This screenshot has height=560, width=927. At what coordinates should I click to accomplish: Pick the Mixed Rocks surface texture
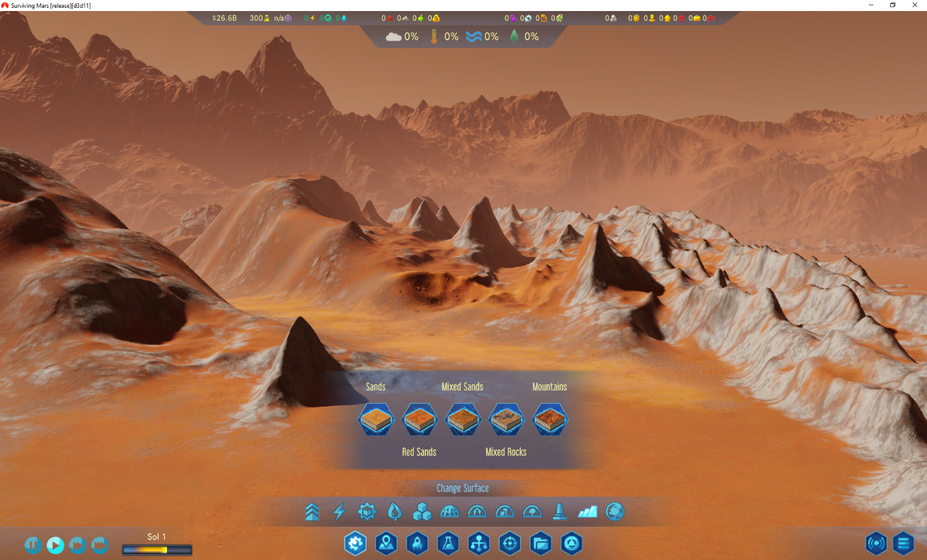coord(506,419)
